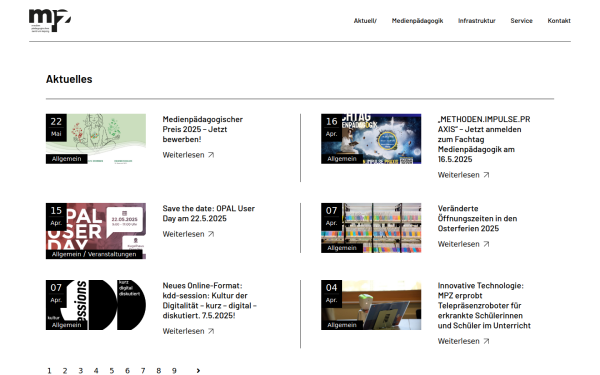
Task: Open the Service menu item
Action: point(521,21)
